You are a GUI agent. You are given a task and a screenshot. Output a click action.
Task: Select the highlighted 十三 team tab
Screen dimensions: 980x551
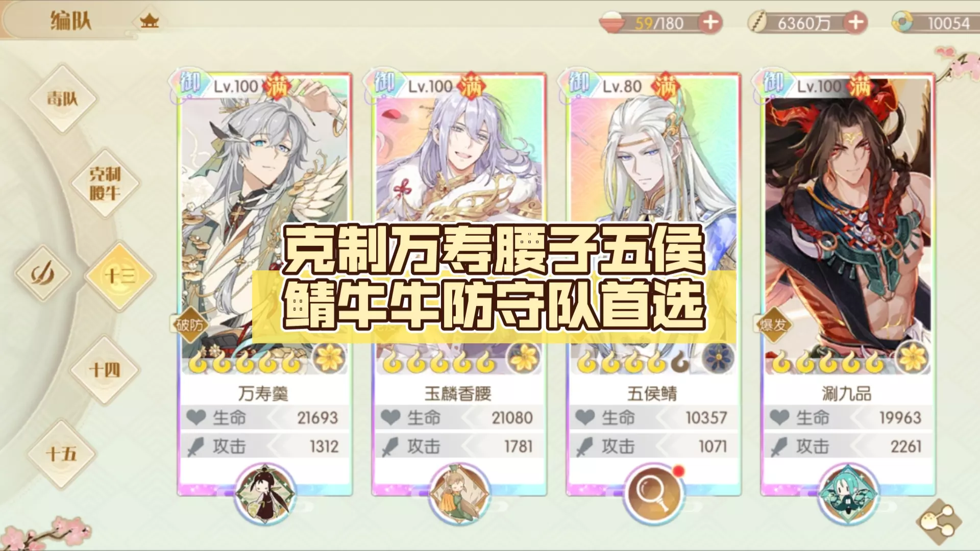119,276
